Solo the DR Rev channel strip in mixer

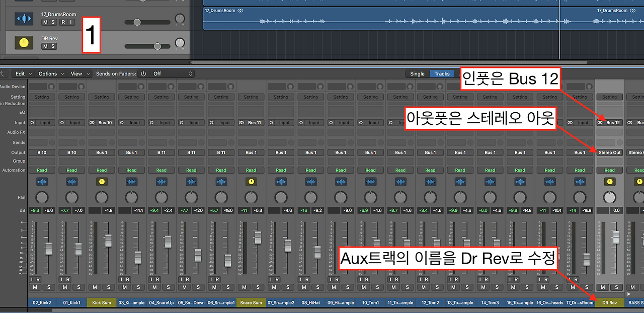[x=617, y=287]
